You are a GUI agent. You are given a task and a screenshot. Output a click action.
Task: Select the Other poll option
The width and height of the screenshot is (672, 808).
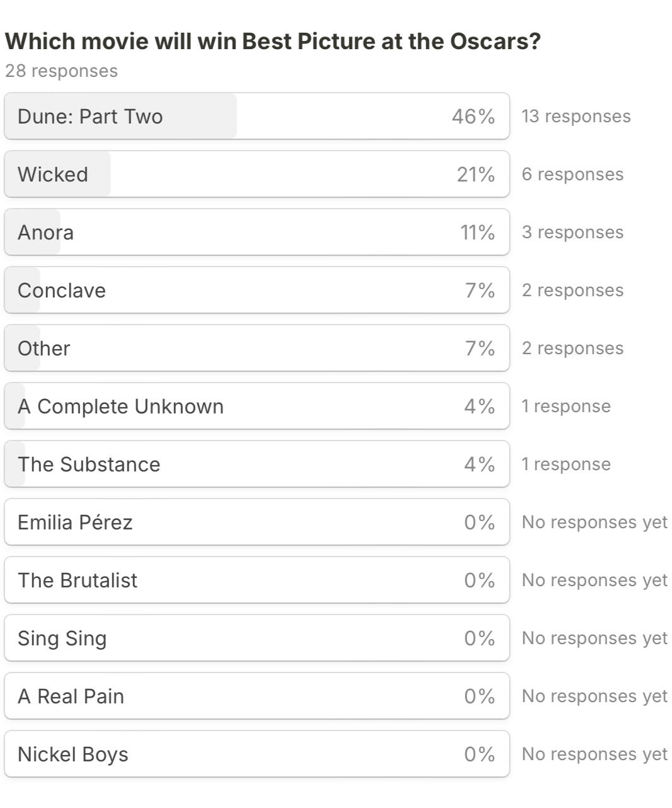tap(257, 349)
